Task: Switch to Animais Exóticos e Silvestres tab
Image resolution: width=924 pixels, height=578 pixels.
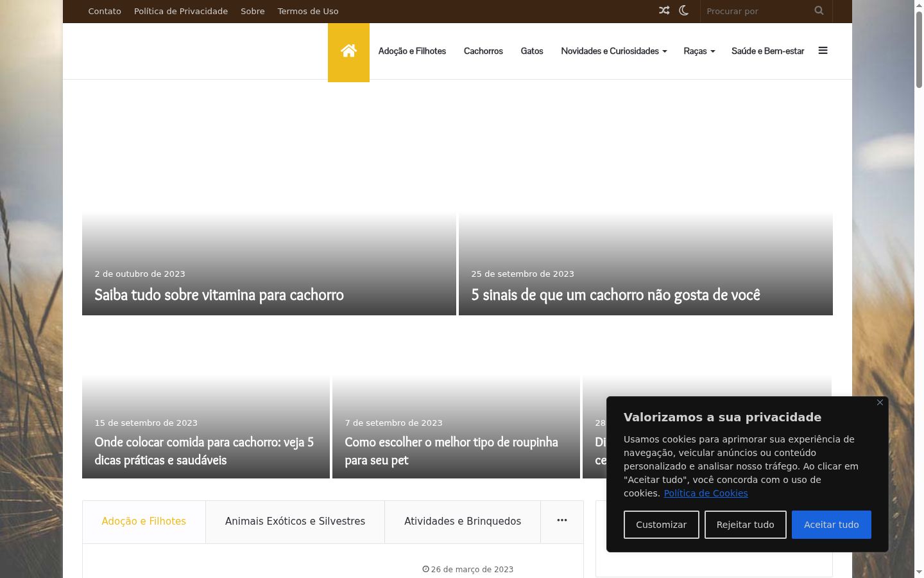Action: coord(295,521)
